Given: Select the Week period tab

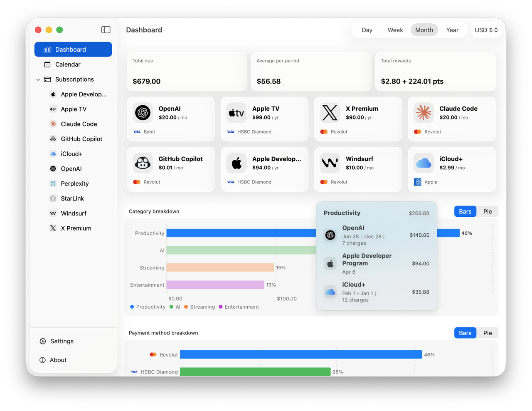Looking at the screenshot, I should click(x=395, y=30).
